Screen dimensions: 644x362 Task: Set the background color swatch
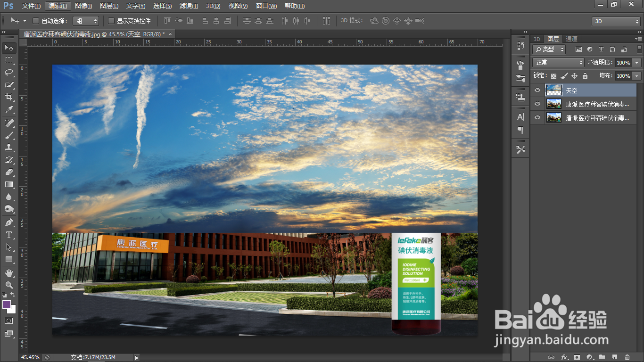click(x=13, y=310)
